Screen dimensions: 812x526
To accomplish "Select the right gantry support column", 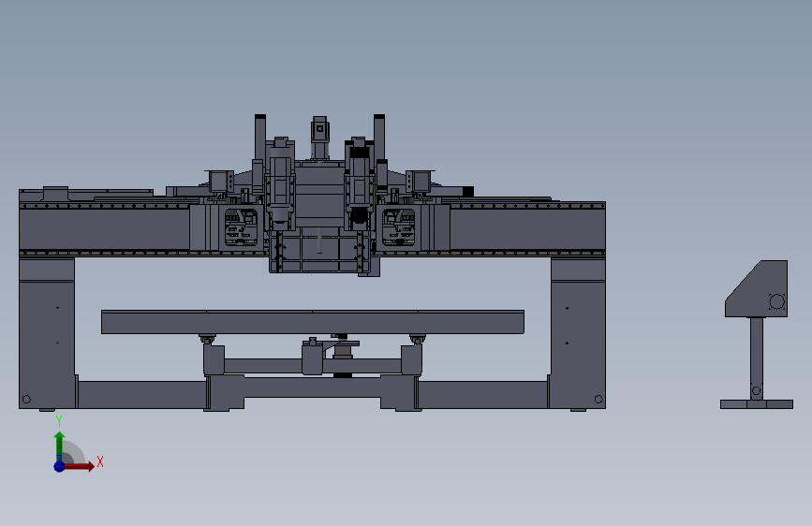I will pos(578,334).
